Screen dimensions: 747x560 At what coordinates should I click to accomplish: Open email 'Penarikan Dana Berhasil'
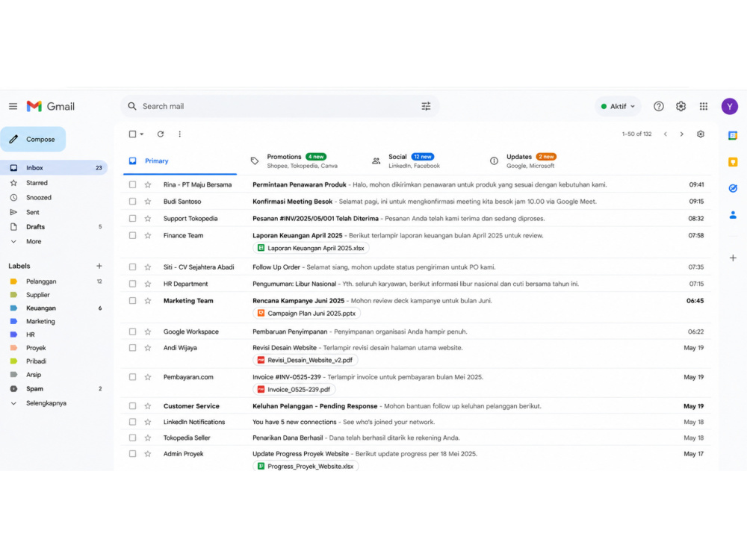point(415,438)
